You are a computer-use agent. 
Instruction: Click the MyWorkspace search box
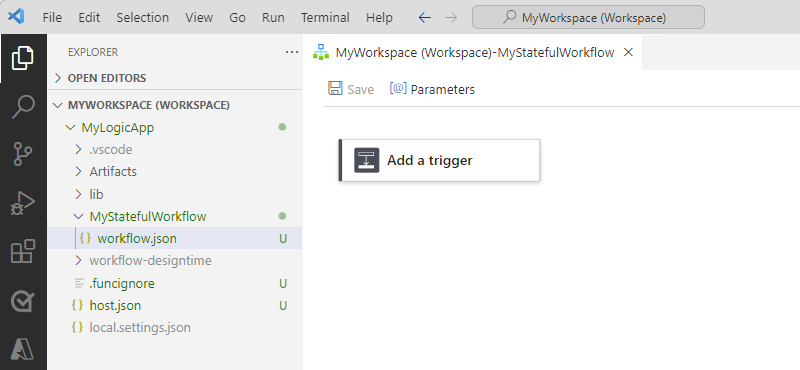pos(588,18)
